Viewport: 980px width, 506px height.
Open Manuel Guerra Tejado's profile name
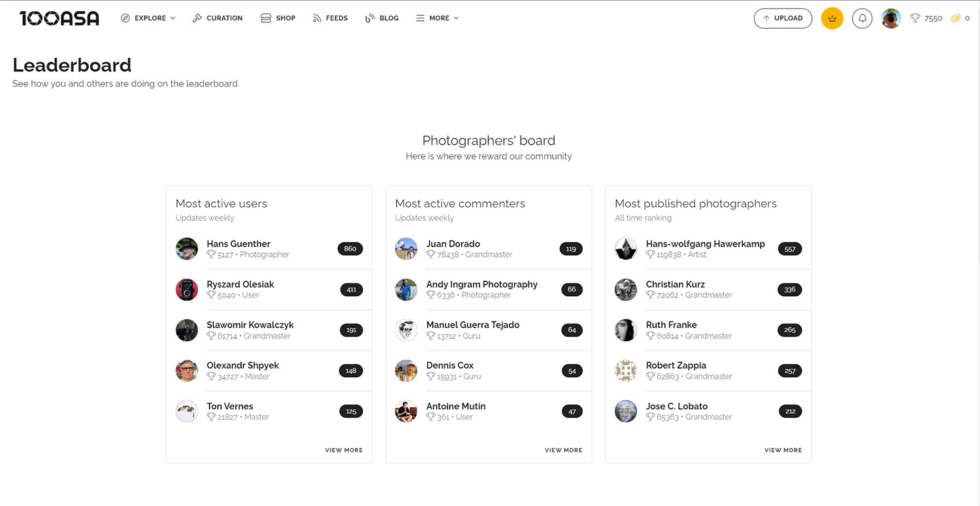[x=473, y=325]
